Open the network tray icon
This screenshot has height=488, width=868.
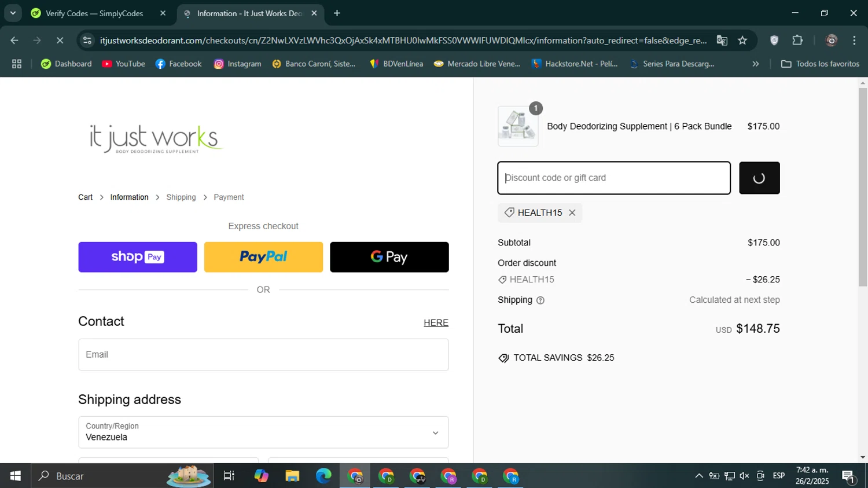point(729,476)
